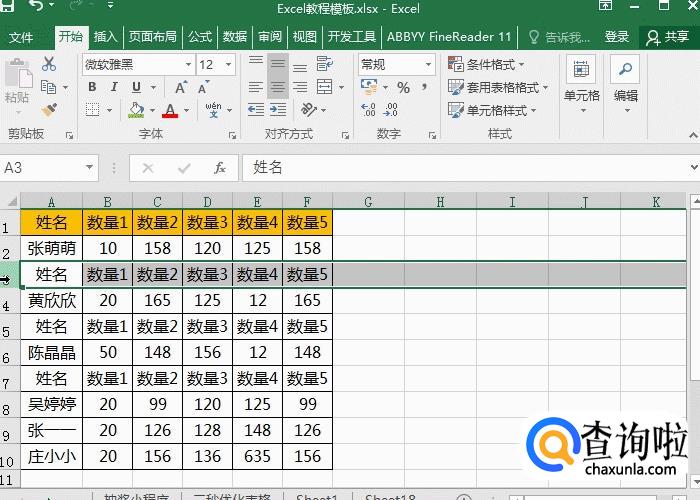This screenshot has width=700, height=500.
Task: Open font size dropdown showing 12
Action: pyautogui.click(x=229, y=65)
